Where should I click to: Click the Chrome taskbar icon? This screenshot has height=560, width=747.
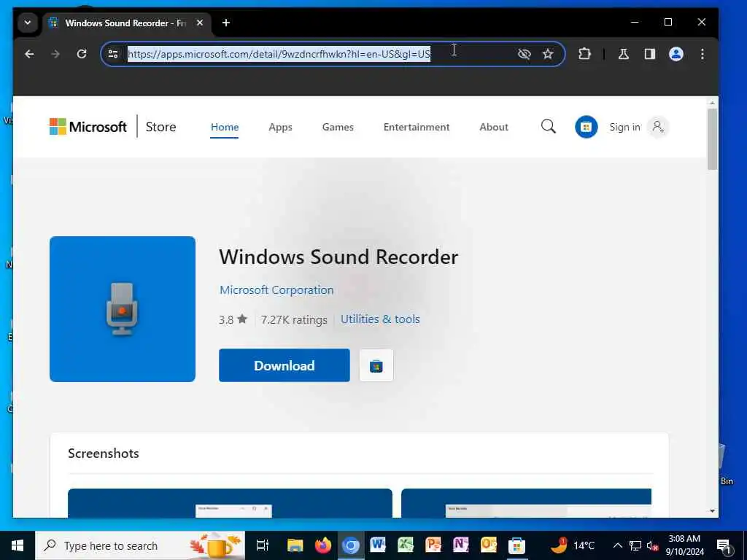[351, 545]
